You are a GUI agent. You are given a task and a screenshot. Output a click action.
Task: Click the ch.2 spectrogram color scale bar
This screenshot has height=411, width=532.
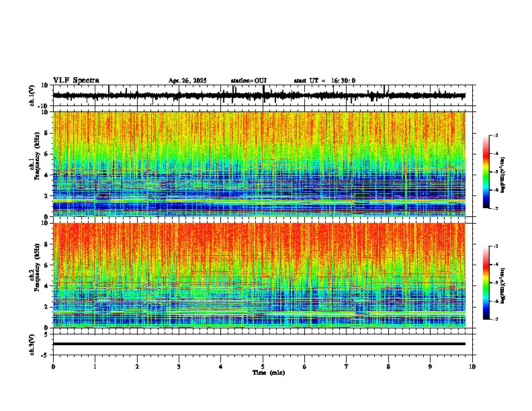pyautogui.click(x=486, y=283)
